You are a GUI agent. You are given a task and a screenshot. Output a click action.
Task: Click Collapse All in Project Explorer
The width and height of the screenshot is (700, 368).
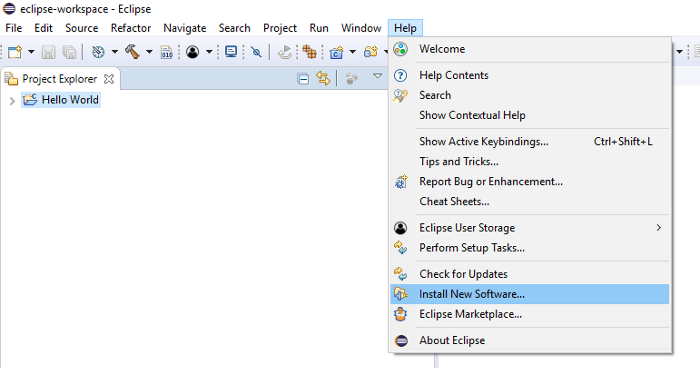(x=303, y=79)
